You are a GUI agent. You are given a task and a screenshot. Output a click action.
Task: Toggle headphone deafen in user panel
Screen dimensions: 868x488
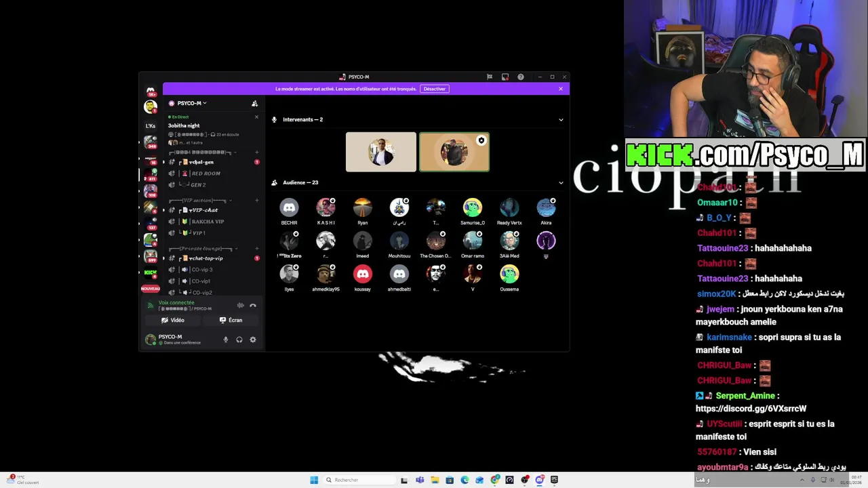(x=239, y=340)
